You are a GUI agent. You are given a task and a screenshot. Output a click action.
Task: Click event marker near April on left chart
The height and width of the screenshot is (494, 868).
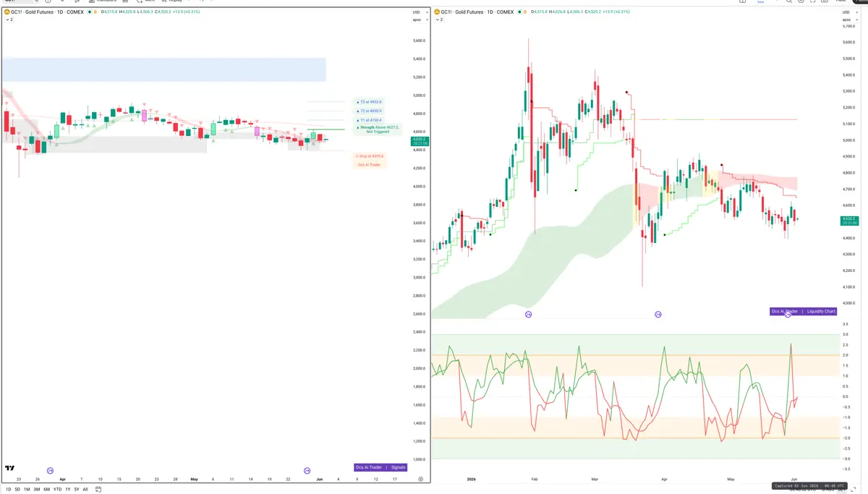50,470
